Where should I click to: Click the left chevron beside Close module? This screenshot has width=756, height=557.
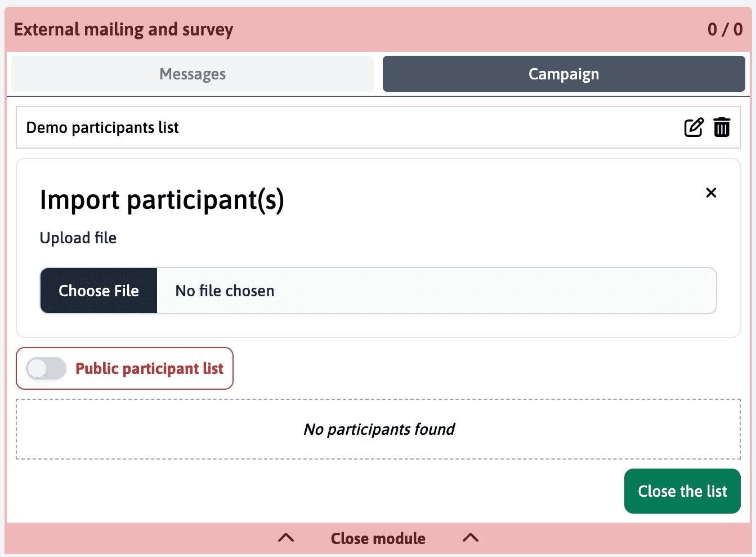click(x=286, y=538)
